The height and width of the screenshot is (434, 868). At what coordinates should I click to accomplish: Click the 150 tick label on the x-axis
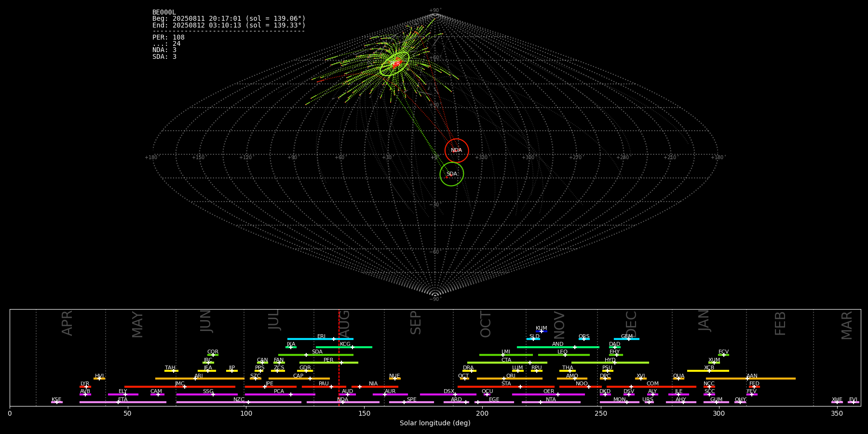pyautogui.click(x=364, y=413)
